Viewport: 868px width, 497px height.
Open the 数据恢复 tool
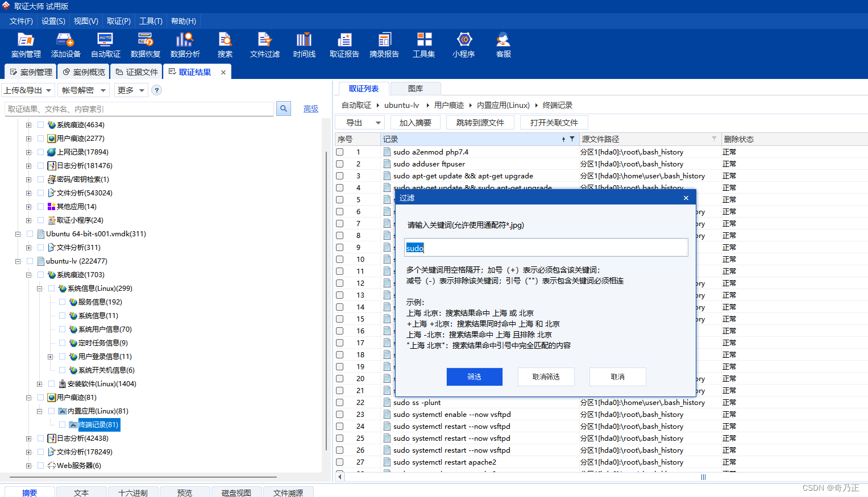coord(146,45)
